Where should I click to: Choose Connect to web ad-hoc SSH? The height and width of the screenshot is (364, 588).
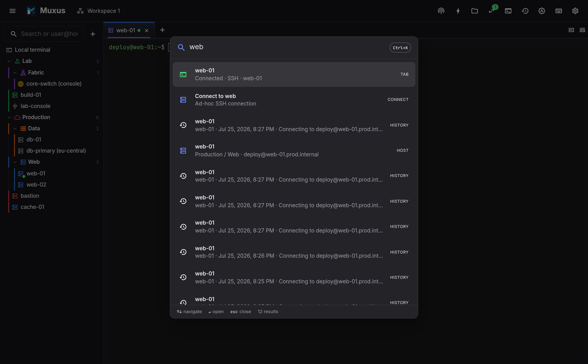[294, 100]
